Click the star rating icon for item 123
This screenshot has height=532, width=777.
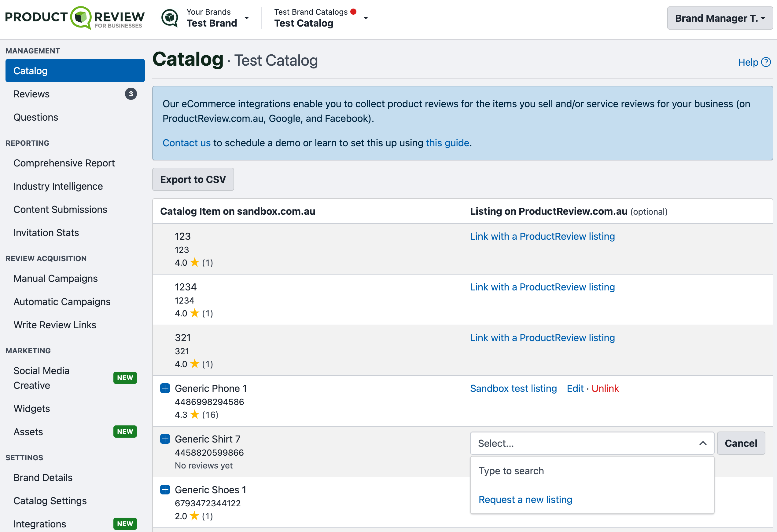(x=195, y=263)
